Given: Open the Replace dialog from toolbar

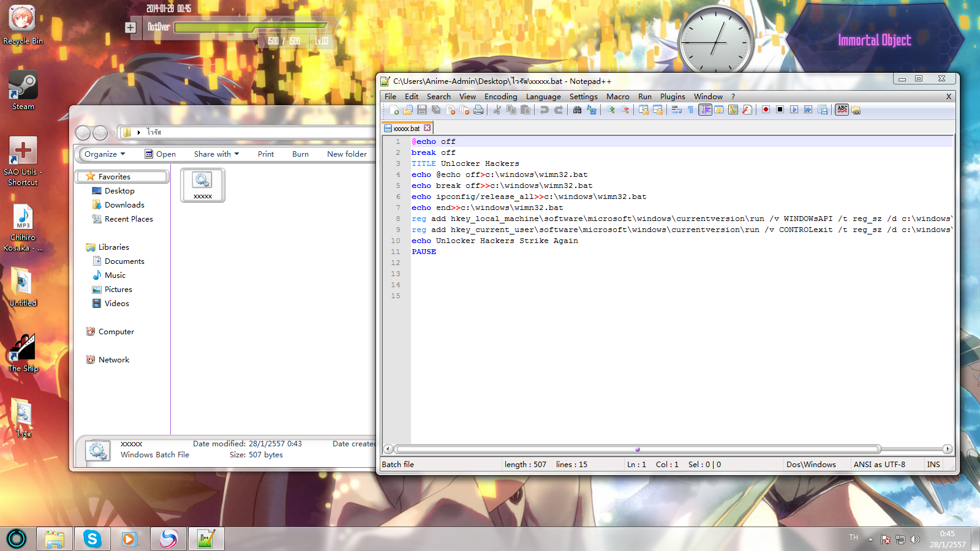Looking at the screenshot, I should [x=591, y=110].
